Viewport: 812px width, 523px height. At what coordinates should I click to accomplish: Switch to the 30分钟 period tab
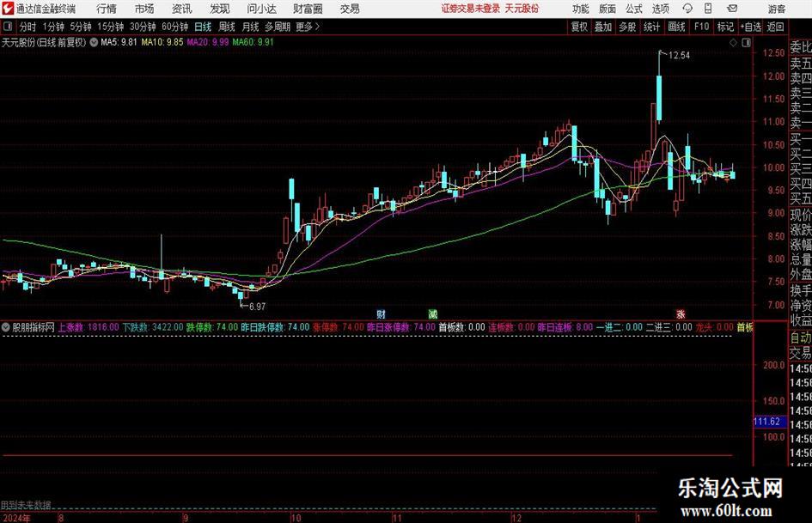tap(143, 27)
